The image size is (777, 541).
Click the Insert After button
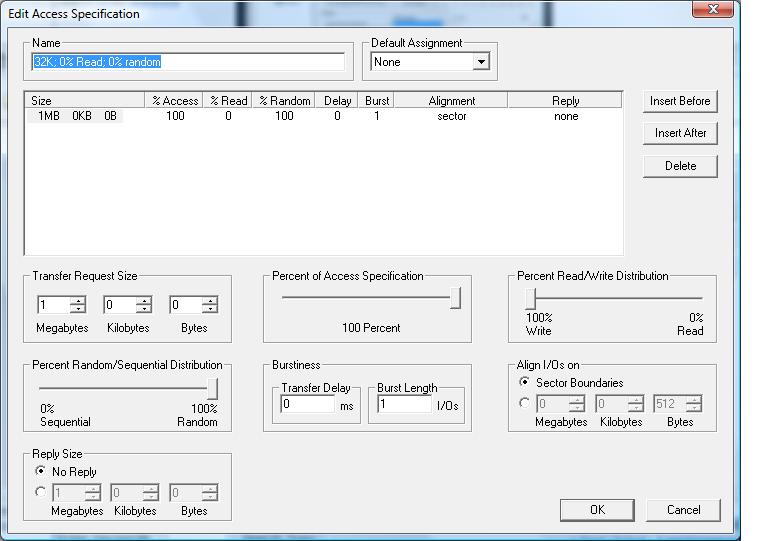(x=680, y=133)
